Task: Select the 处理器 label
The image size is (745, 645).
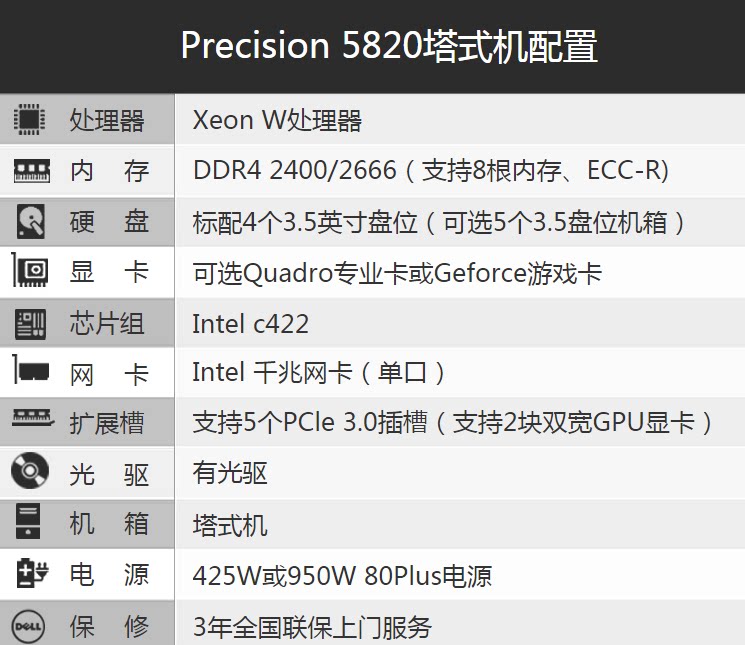Action: click(x=107, y=121)
